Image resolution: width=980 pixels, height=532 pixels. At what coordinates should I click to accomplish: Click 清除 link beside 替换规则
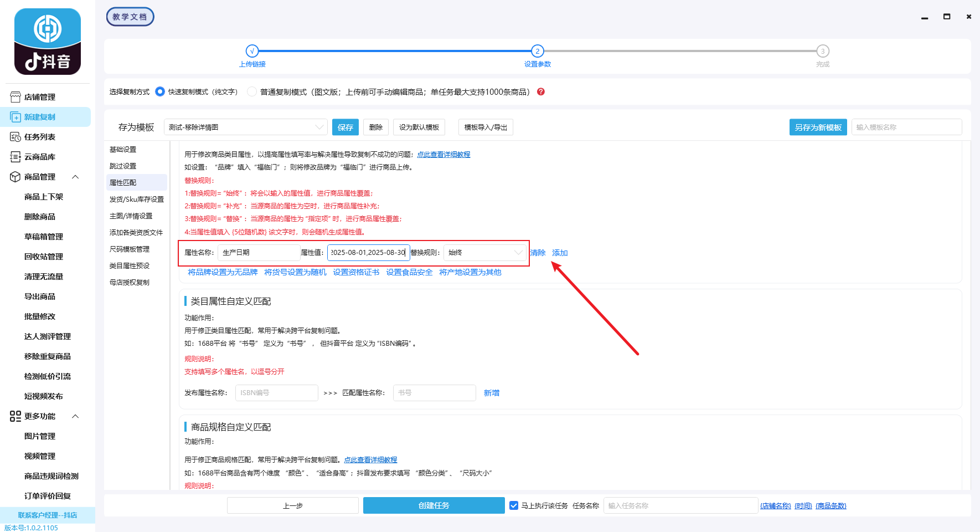click(x=538, y=253)
